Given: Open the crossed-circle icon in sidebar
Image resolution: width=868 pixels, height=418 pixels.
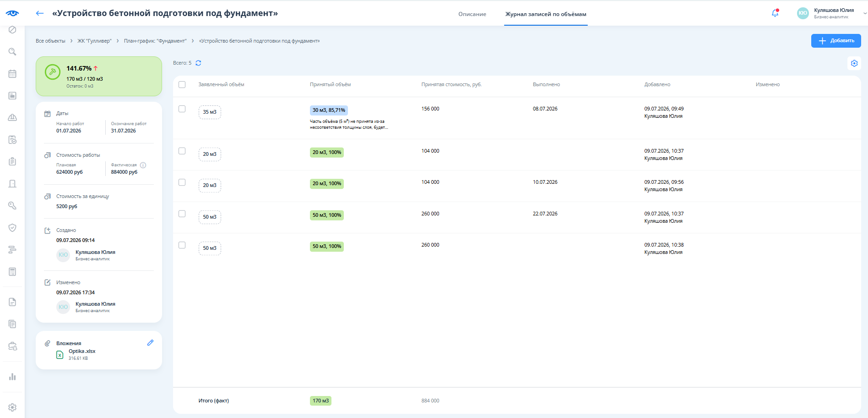Looking at the screenshot, I should tap(12, 30).
